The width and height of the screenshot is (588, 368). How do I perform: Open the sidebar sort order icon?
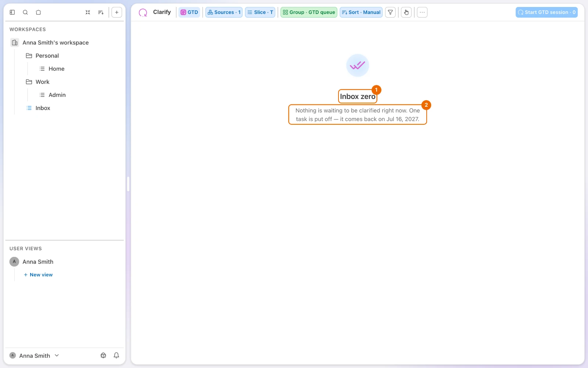(x=101, y=12)
